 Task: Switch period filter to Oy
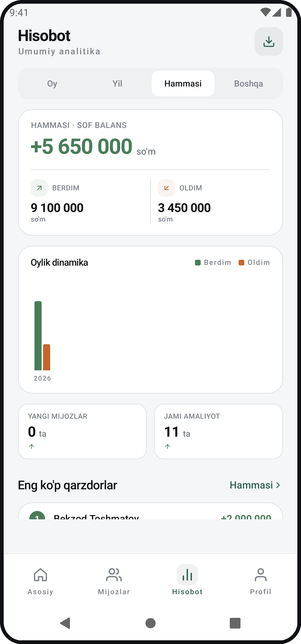(x=52, y=83)
